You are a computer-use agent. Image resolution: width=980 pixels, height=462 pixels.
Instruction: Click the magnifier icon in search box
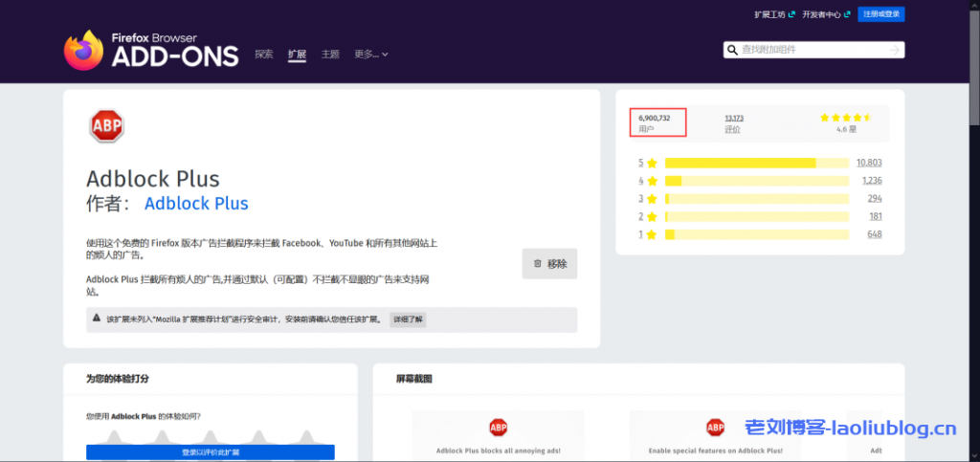732,50
